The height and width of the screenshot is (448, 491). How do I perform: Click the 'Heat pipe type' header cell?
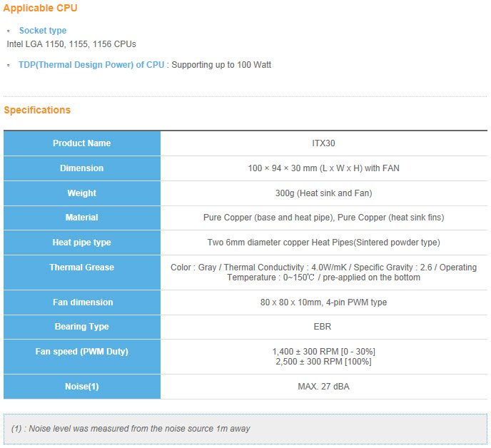point(82,243)
